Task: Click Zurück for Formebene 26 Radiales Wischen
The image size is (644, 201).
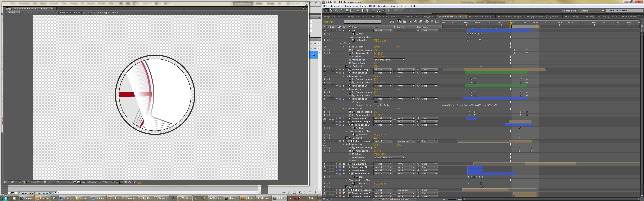Action: (376, 109)
